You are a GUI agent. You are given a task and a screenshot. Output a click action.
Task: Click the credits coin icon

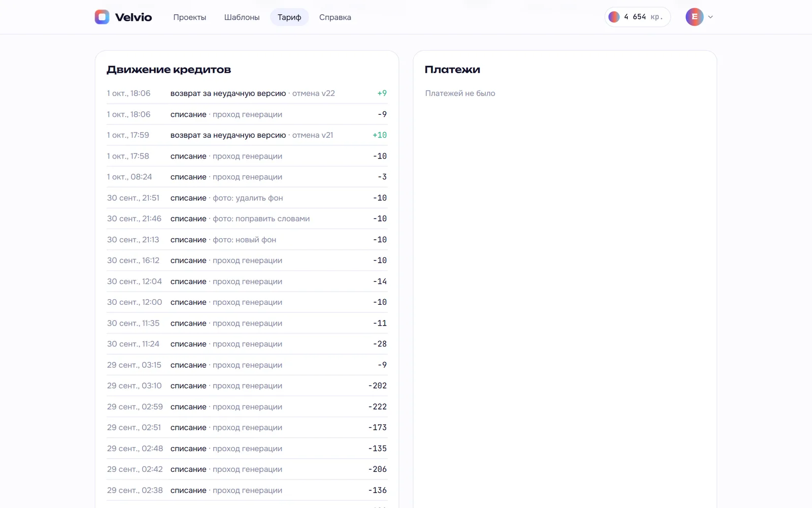click(x=614, y=17)
